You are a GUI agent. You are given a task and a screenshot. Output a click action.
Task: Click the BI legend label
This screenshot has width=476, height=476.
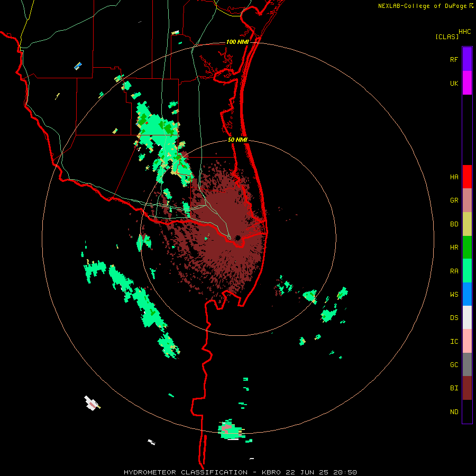coord(454,388)
